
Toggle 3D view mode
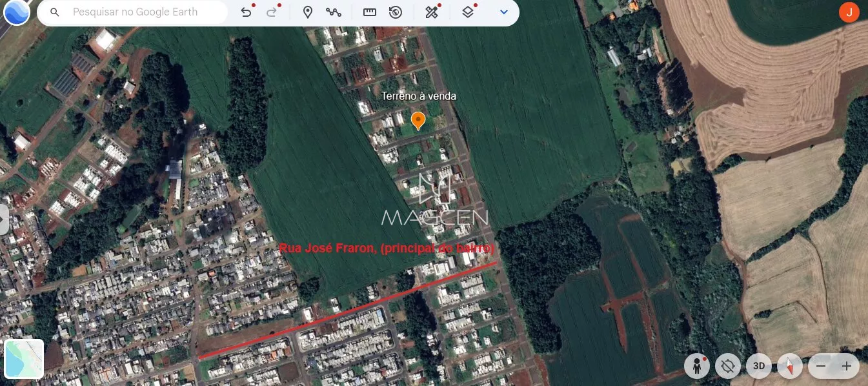[759, 366]
